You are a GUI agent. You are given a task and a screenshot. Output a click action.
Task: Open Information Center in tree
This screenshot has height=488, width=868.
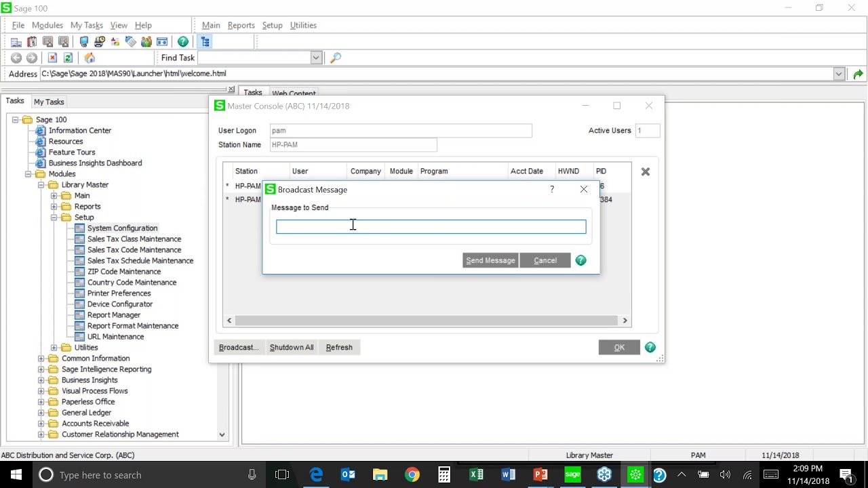(80, 131)
